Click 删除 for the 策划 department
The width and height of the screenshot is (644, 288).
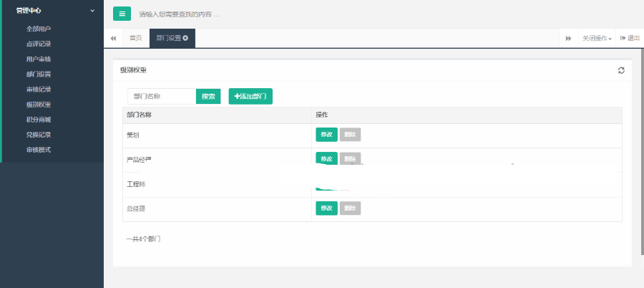click(350, 134)
